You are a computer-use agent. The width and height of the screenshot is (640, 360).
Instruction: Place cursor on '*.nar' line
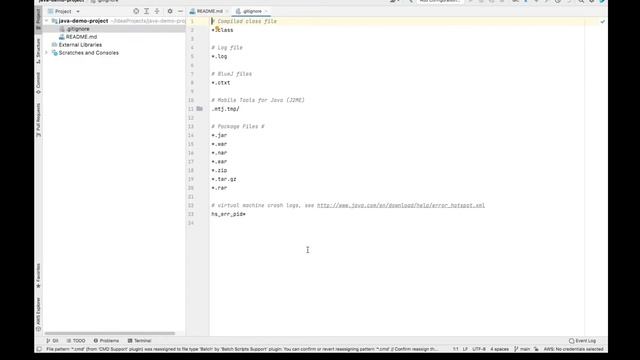[219, 153]
